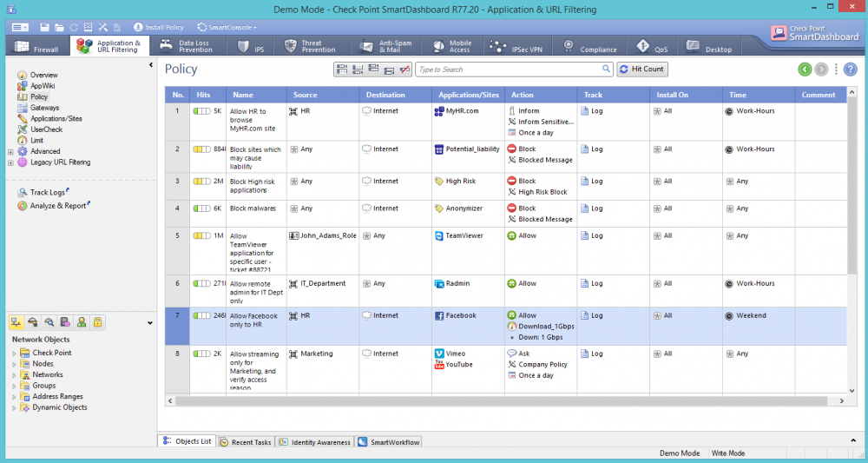The height and width of the screenshot is (463, 868).
Task: Click the yellow hits bar for rule 3
Action: point(201,182)
